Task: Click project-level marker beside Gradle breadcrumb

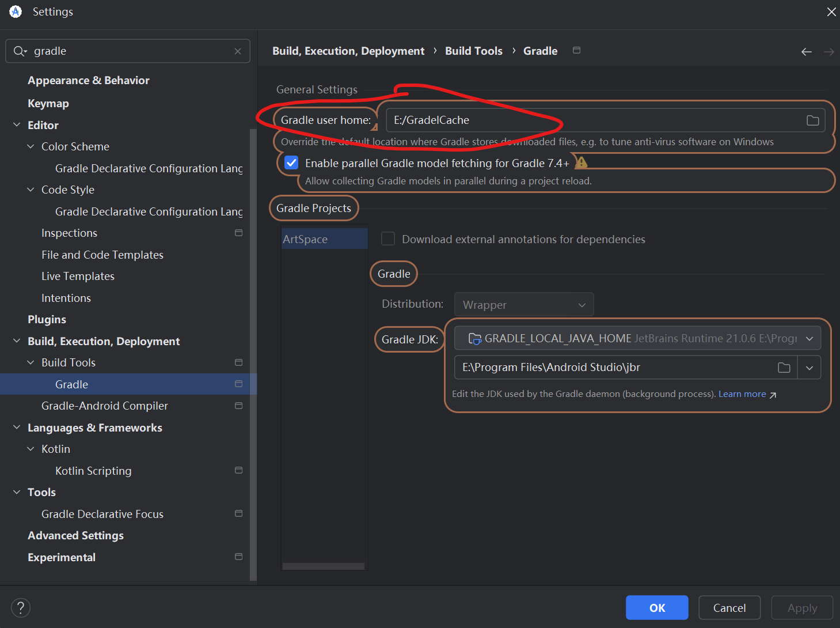Action: coord(576,51)
